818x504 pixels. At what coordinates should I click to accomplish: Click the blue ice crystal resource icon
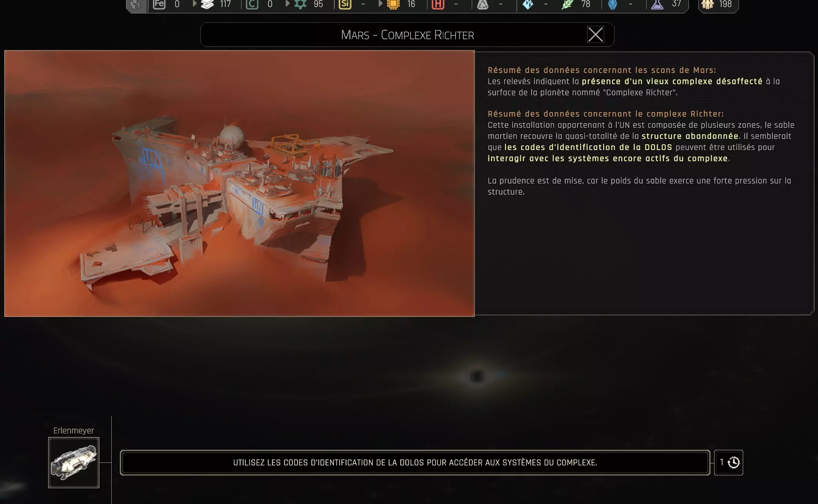coord(528,4)
